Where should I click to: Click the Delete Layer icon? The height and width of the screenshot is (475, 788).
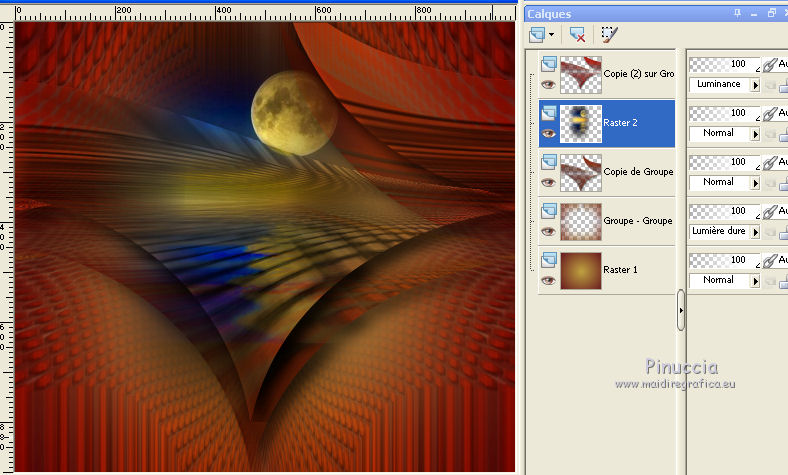tap(577, 35)
